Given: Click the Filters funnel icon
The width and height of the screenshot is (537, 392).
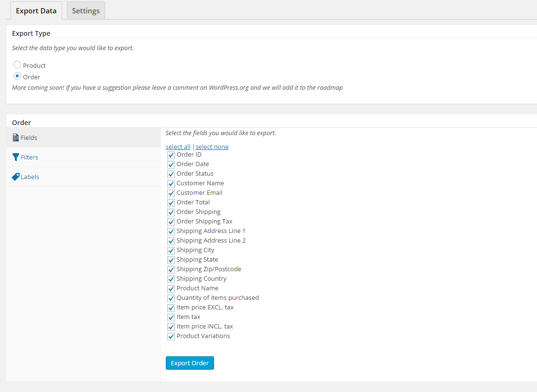Looking at the screenshot, I should 16,157.
